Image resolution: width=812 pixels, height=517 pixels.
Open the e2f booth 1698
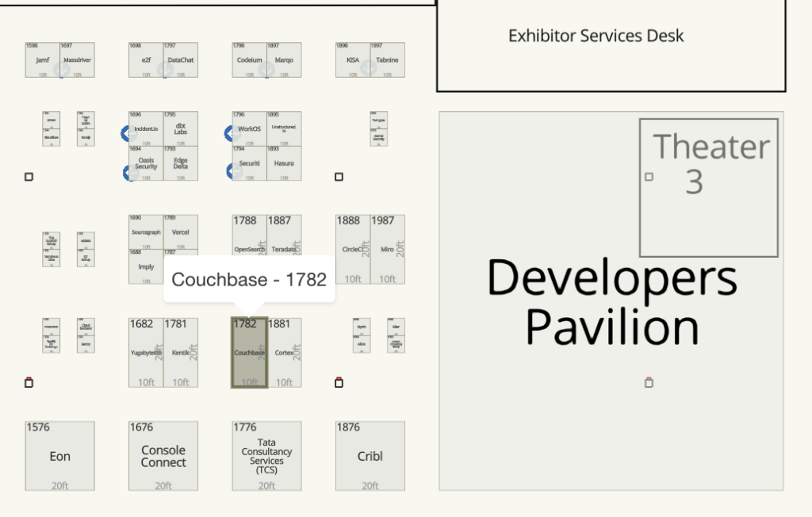[146, 60]
